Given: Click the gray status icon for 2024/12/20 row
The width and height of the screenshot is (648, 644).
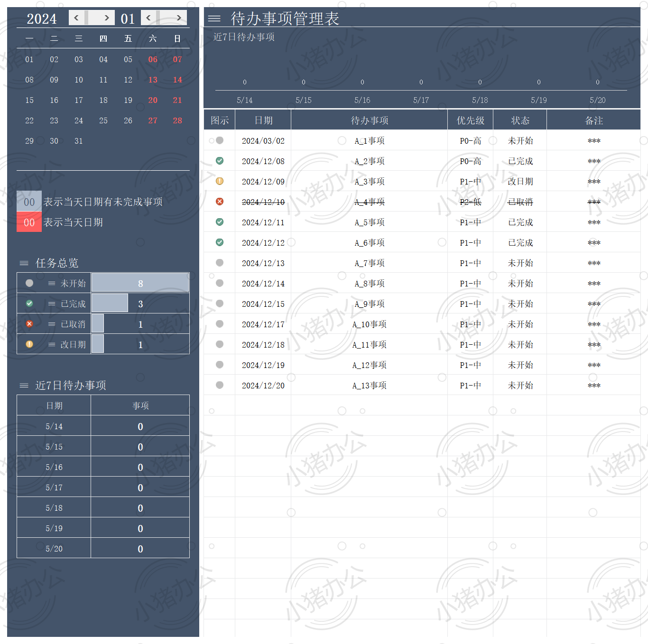Looking at the screenshot, I should [220, 385].
